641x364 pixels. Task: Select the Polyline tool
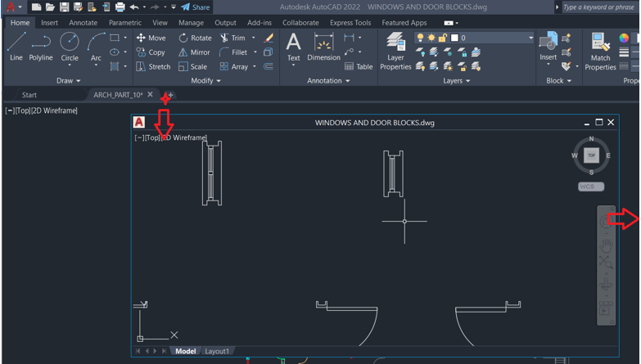pyautogui.click(x=41, y=47)
